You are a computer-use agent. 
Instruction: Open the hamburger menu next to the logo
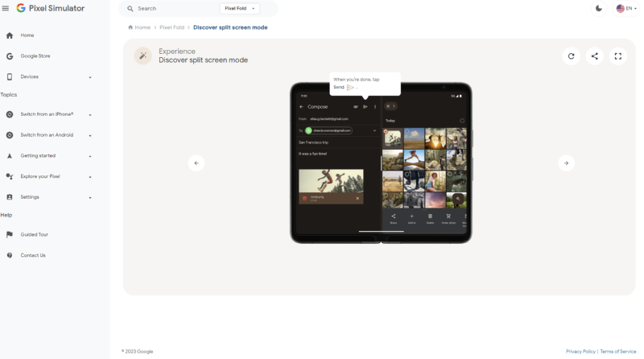pyautogui.click(x=6, y=8)
